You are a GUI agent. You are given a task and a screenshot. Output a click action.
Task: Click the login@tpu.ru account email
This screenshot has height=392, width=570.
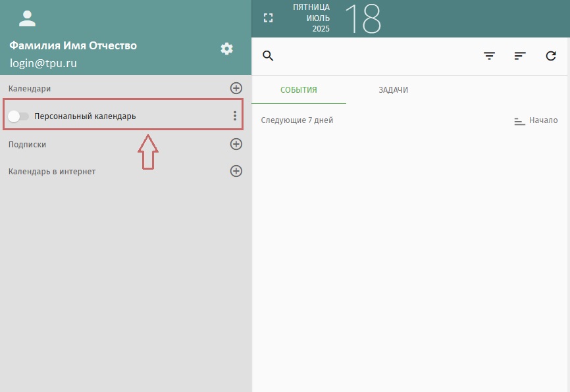tap(43, 63)
